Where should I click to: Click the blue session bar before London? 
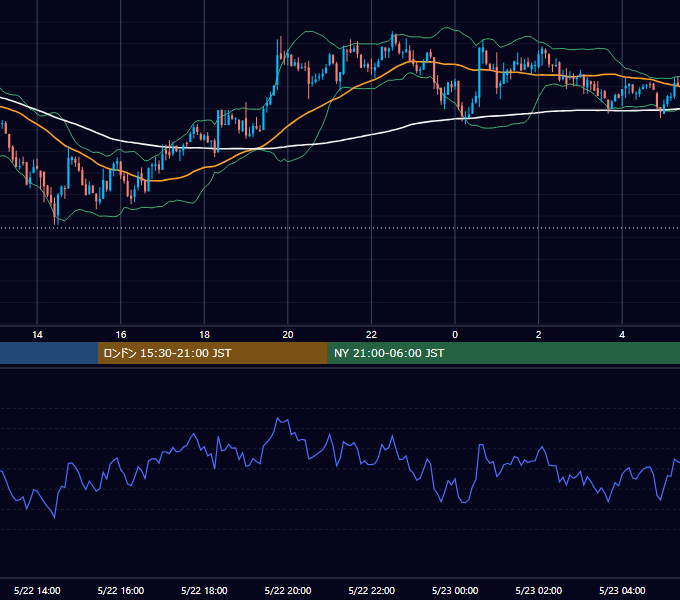click(x=49, y=353)
